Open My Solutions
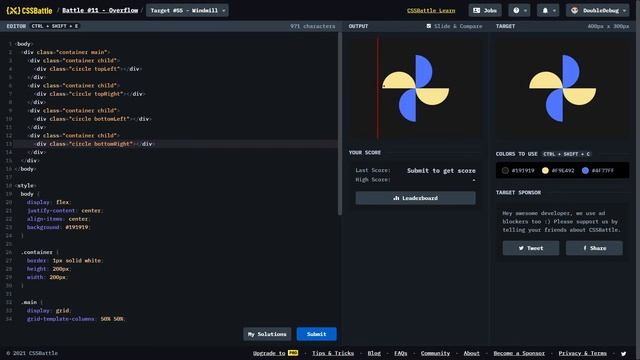 (267, 334)
